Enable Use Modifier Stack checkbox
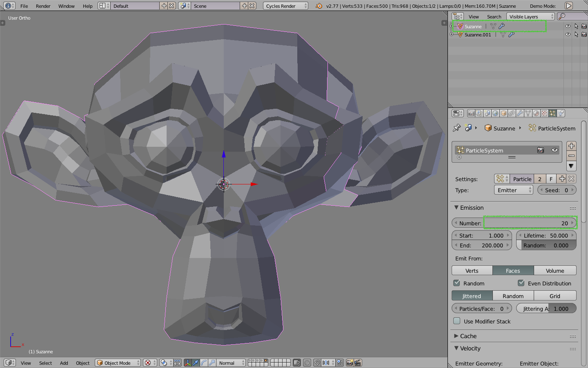588x368 pixels. pyautogui.click(x=457, y=321)
